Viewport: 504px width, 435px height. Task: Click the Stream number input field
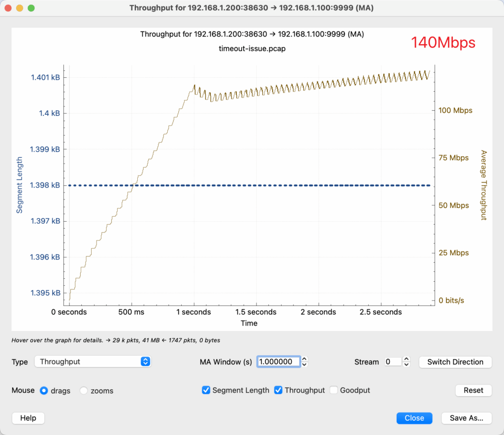click(393, 362)
